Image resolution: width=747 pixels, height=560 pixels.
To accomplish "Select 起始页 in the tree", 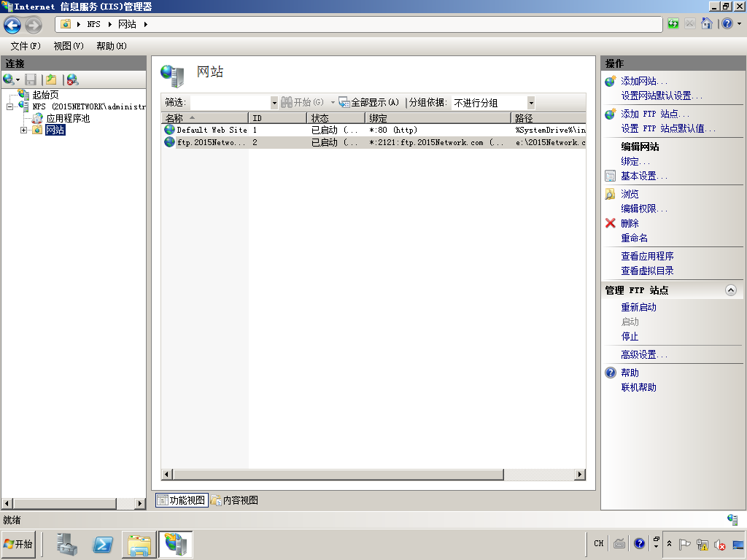I will point(46,95).
